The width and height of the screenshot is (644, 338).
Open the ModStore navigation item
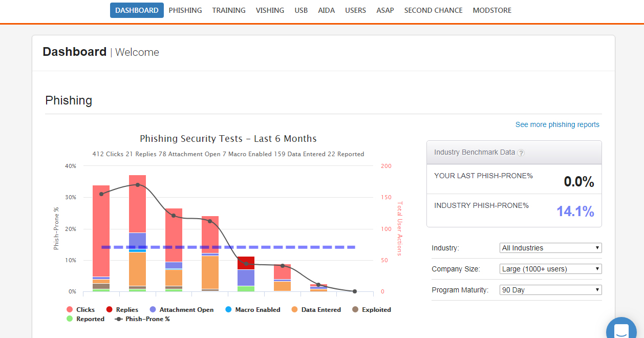click(492, 10)
